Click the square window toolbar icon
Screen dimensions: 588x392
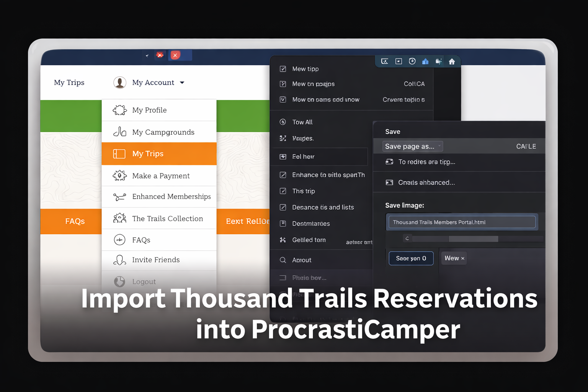click(399, 61)
